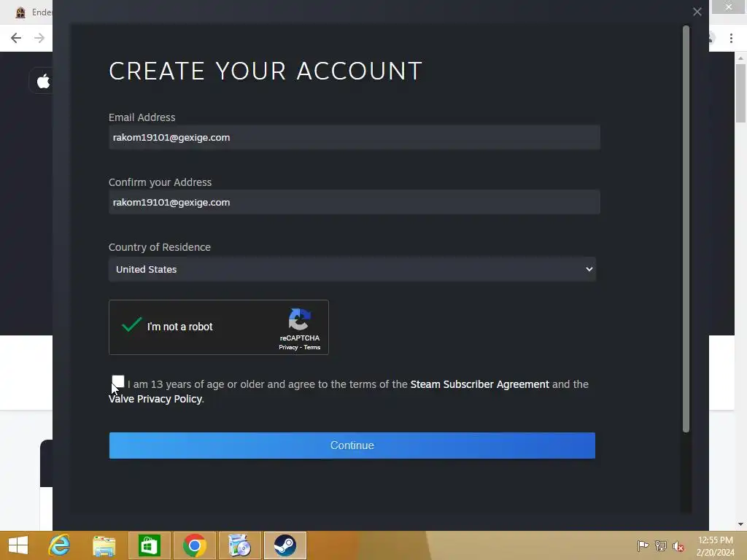This screenshot has height=560, width=747.
Task: Click the Country of Residence label
Action: pos(160,247)
